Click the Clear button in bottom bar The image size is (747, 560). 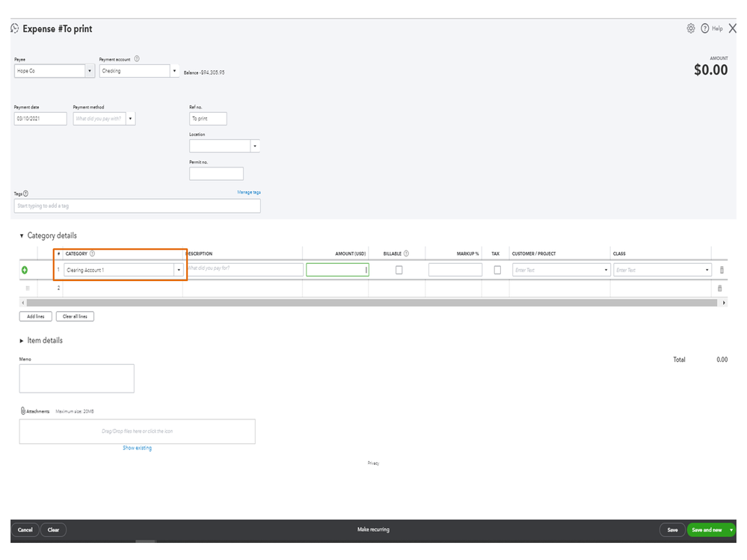53,529
